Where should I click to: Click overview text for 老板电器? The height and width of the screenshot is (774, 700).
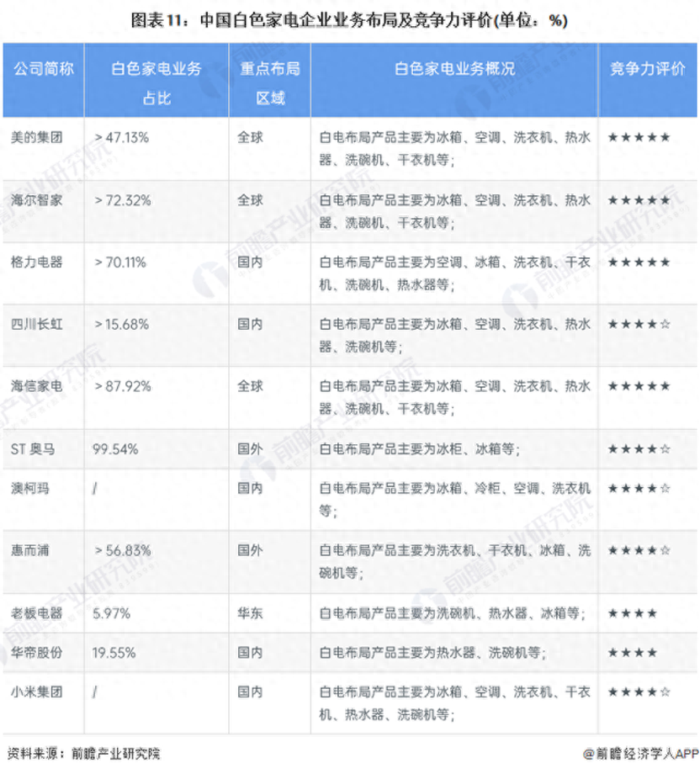tap(452, 613)
